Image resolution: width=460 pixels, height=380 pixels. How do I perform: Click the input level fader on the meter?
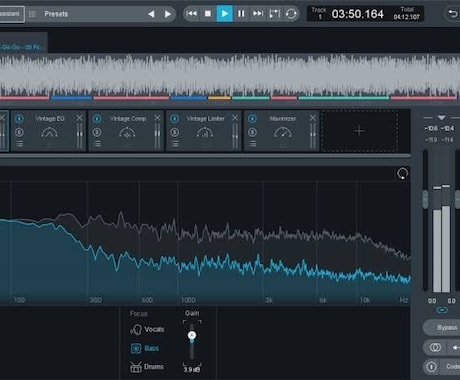(425, 199)
